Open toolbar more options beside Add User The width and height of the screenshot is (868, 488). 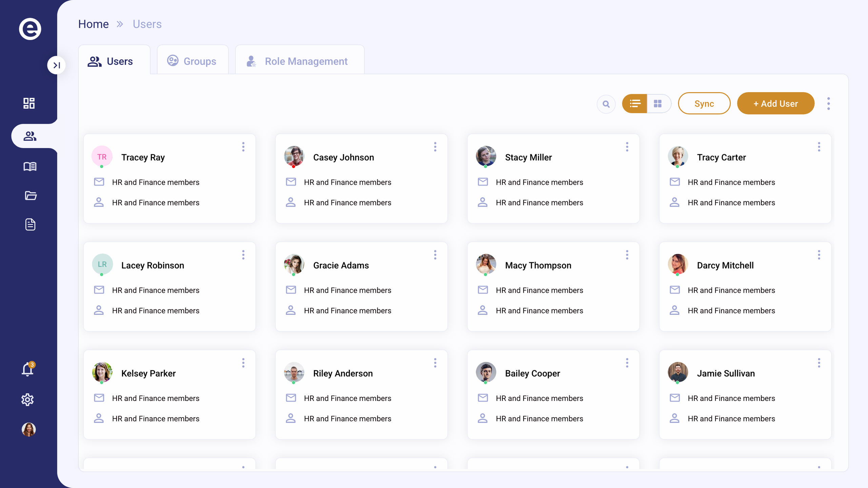tap(828, 104)
